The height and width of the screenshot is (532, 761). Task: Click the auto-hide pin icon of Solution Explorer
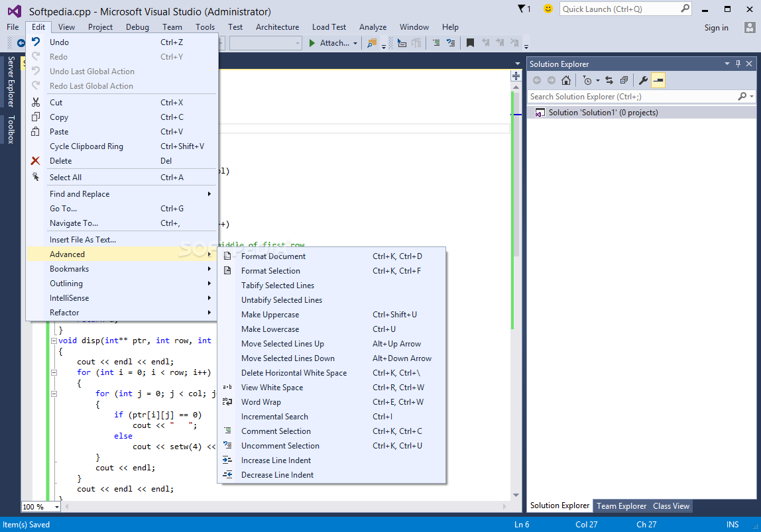[738, 64]
